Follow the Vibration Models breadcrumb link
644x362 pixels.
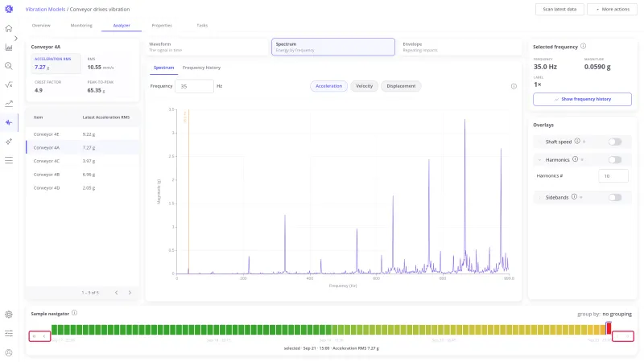tap(45, 9)
